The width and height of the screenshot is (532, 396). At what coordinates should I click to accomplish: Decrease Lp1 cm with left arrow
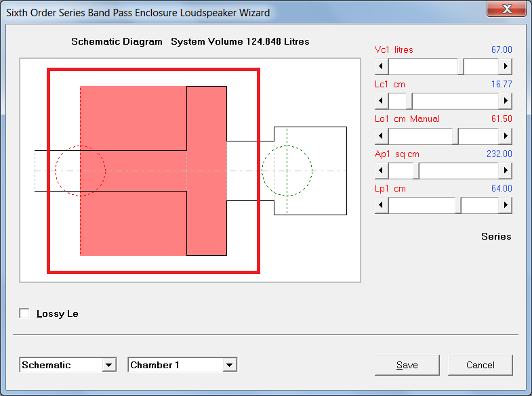pyautogui.click(x=382, y=205)
